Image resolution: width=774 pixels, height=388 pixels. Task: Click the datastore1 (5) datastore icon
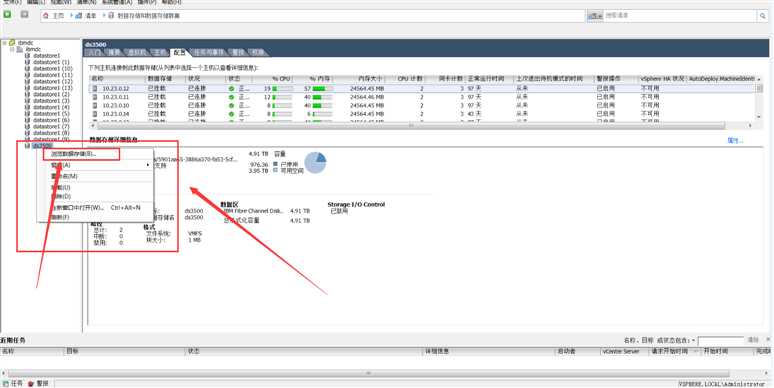pyautogui.click(x=28, y=114)
